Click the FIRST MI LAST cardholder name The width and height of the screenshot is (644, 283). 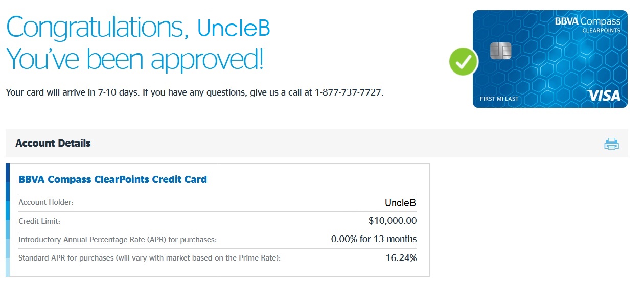coord(498,99)
